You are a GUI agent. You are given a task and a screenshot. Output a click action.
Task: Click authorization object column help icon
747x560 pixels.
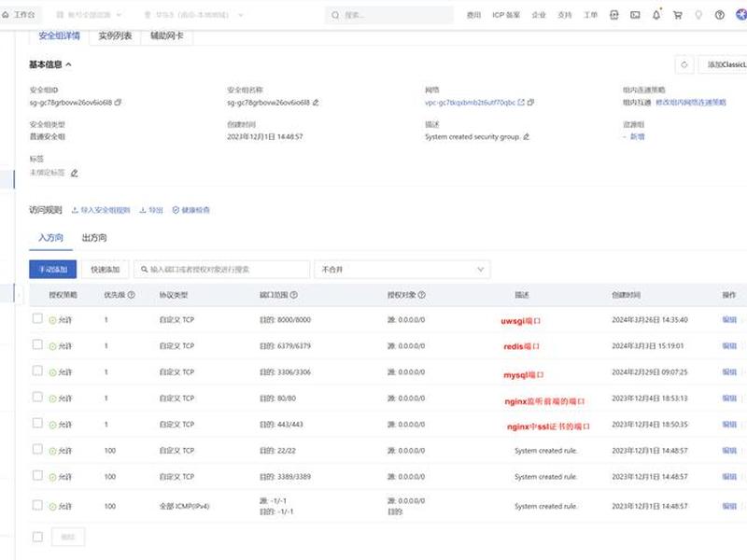click(422, 295)
